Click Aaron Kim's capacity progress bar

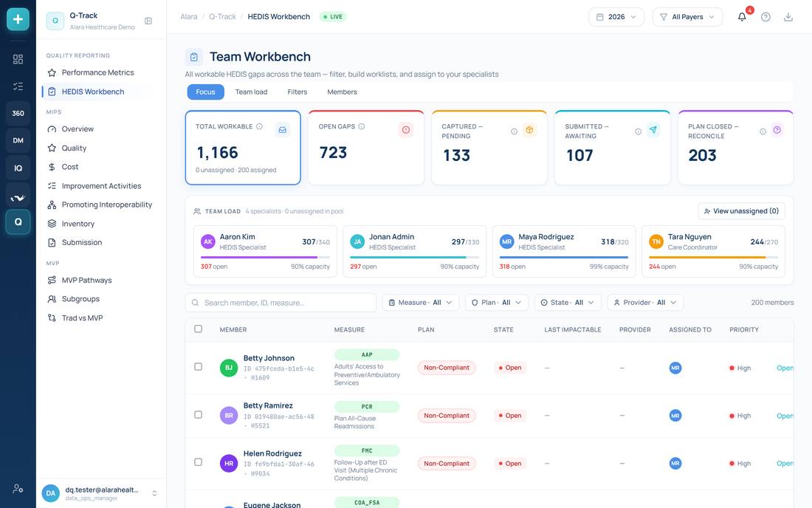tap(265, 257)
